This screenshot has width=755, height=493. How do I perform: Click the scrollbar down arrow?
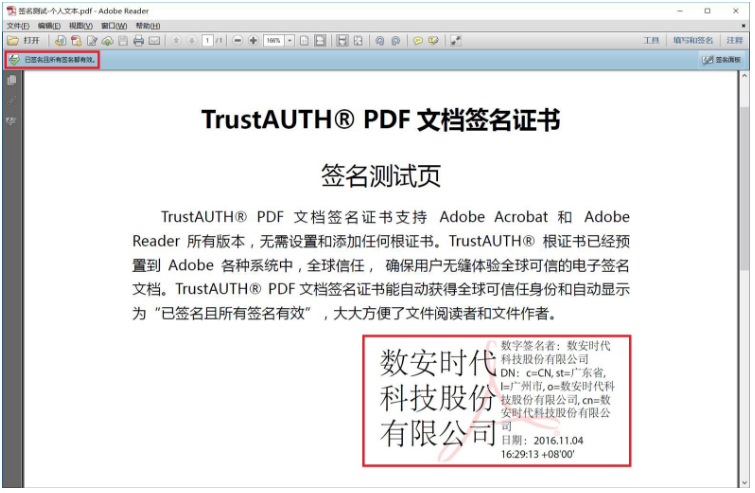pos(744,483)
